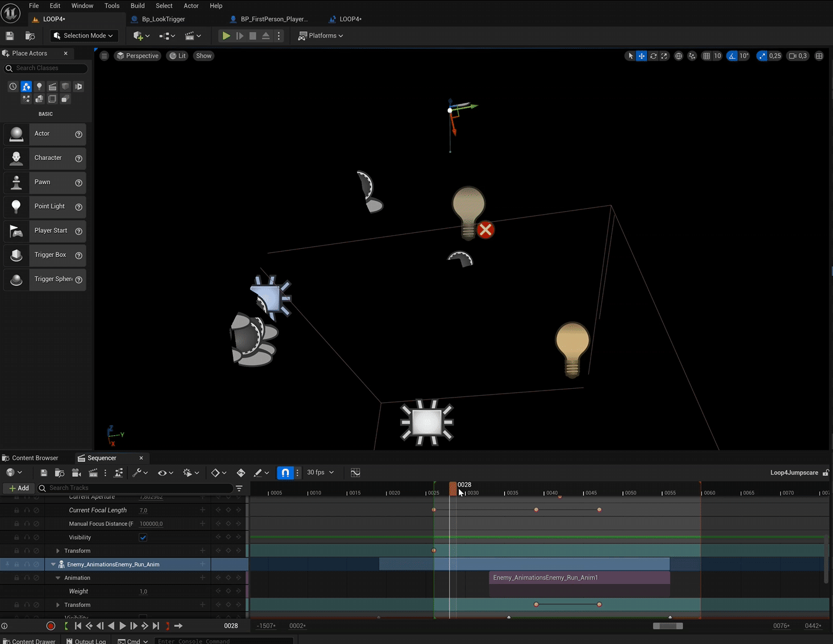
Task: Click the green Play in editor button
Action: (x=226, y=36)
